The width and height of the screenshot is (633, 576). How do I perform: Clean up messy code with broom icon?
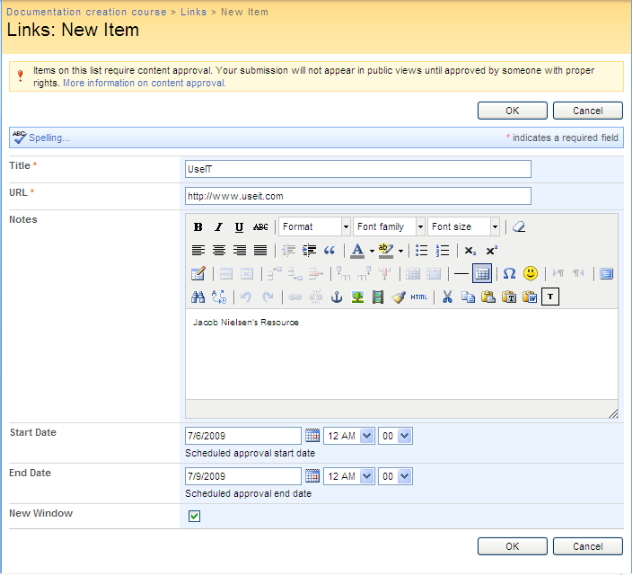point(398,297)
